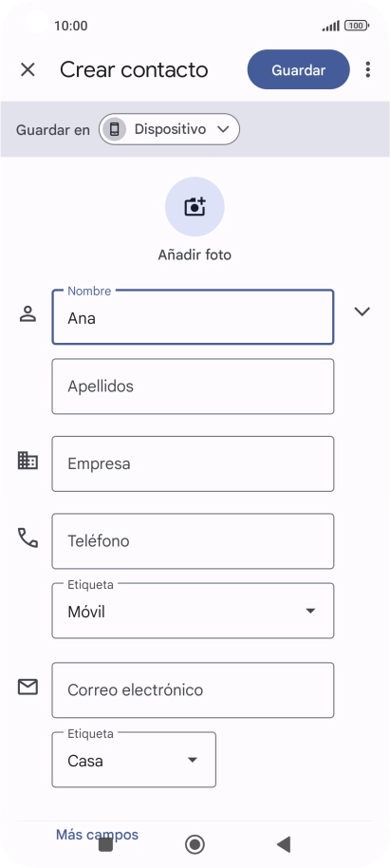Focus the Apellidos input field
The width and height of the screenshot is (390, 868).
tap(193, 387)
